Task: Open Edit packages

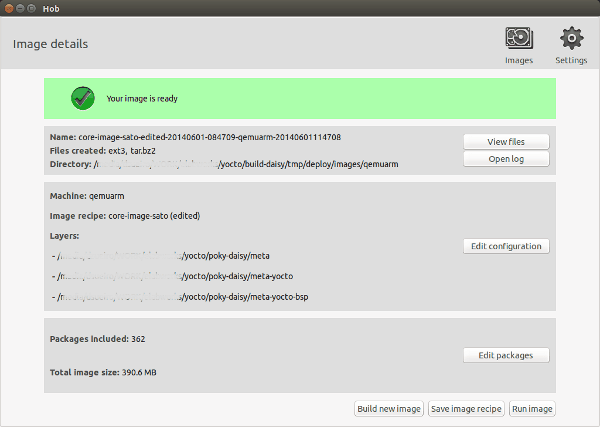Action: (x=506, y=355)
